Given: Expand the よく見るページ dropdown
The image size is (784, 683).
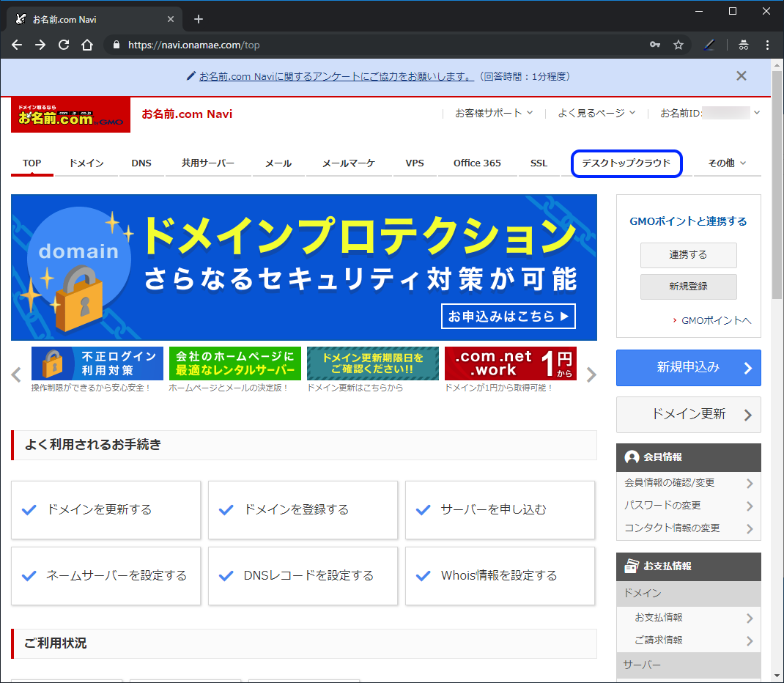Looking at the screenshot, I should (x=596, y=114).
